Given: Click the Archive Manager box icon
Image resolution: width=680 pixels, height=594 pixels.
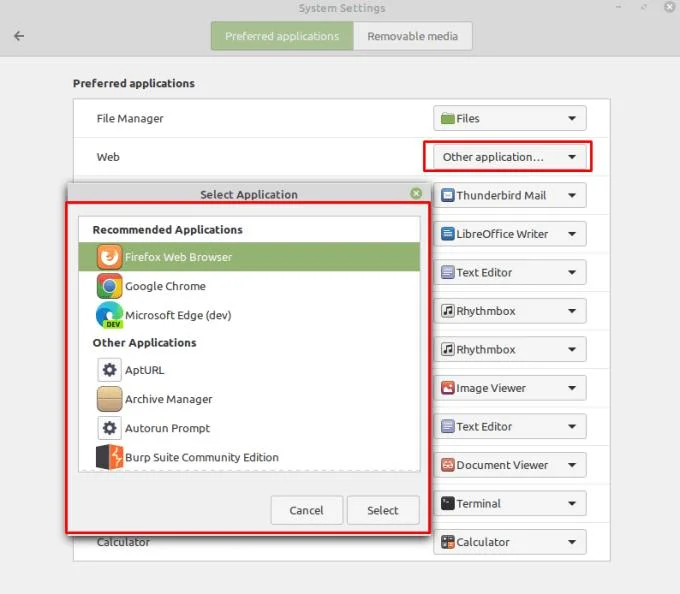Looking at the screenshot, I should point(109,399).
